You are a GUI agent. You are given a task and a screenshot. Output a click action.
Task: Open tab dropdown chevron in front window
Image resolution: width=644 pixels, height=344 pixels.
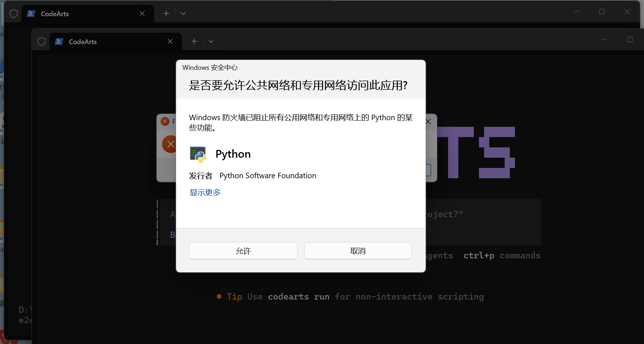tap(211, 42)
